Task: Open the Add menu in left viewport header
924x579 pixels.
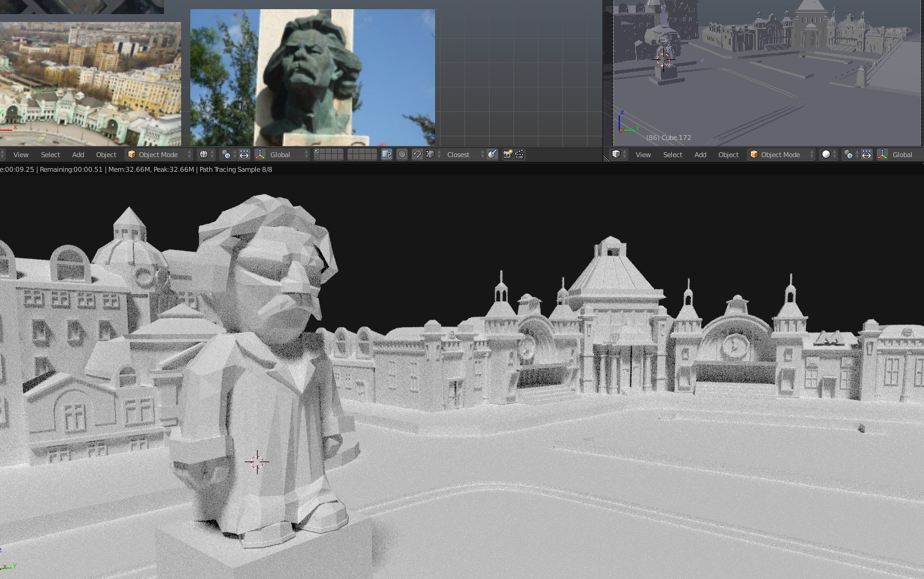Action: tap(78, 155)
